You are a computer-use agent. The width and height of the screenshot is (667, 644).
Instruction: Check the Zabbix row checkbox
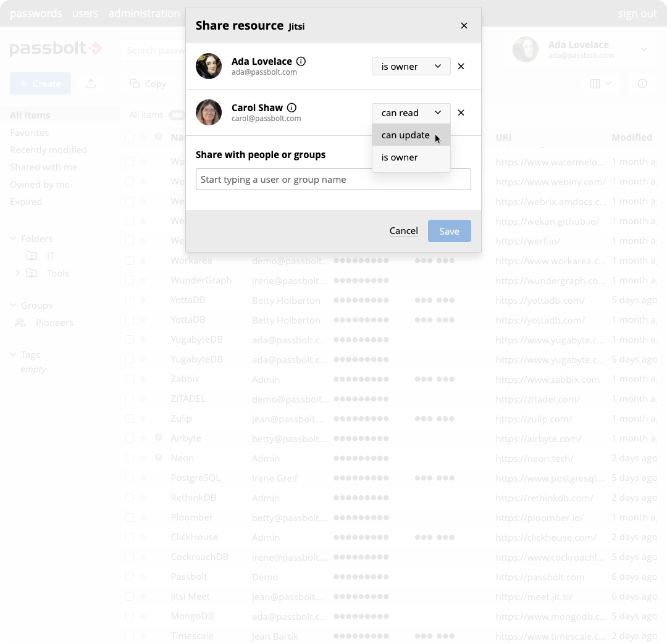coord(130,379)
